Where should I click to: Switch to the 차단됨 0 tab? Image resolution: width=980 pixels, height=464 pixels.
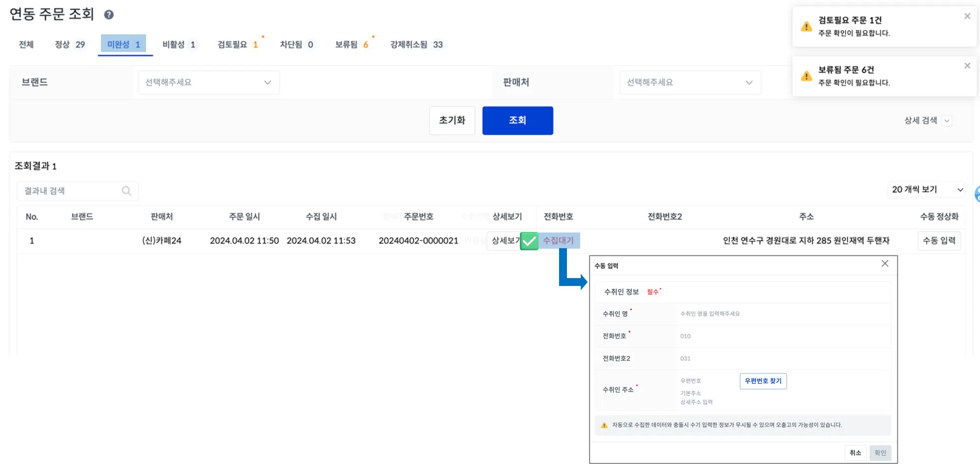[296, 45]
